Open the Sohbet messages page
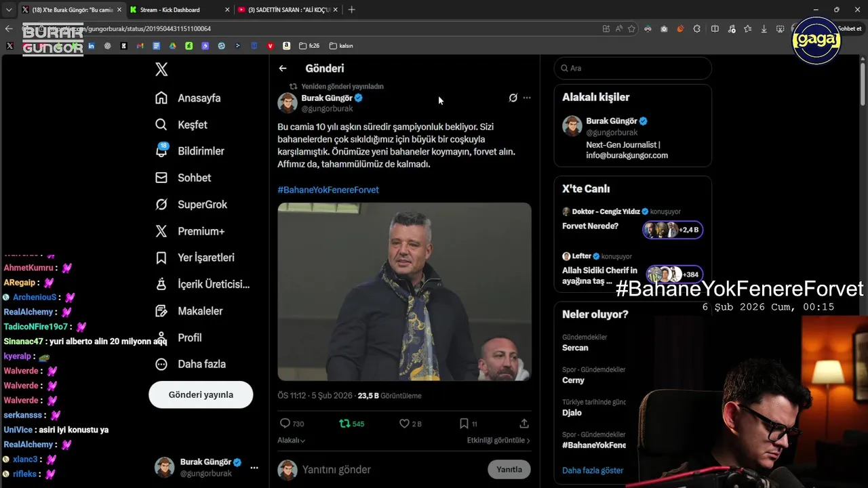 point(183,178)
